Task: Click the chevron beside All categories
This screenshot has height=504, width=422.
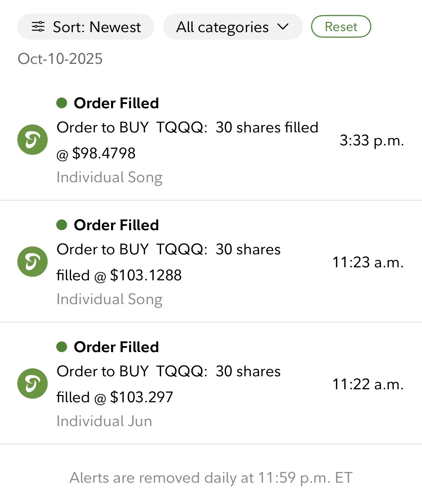Action: [283, 27]
